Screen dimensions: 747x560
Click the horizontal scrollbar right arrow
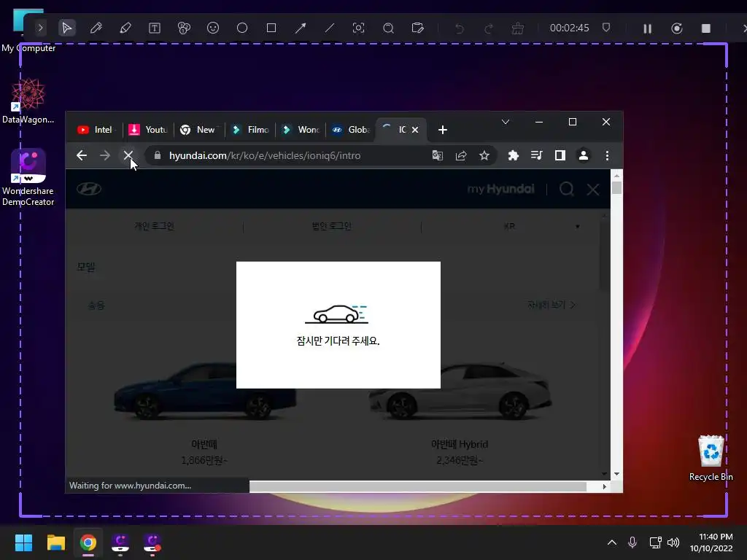tap(604, 486)
